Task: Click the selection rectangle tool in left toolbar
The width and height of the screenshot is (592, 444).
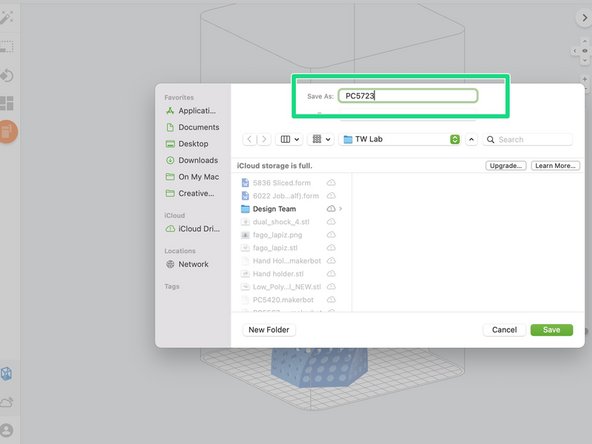Action: (x=6, y=47)
